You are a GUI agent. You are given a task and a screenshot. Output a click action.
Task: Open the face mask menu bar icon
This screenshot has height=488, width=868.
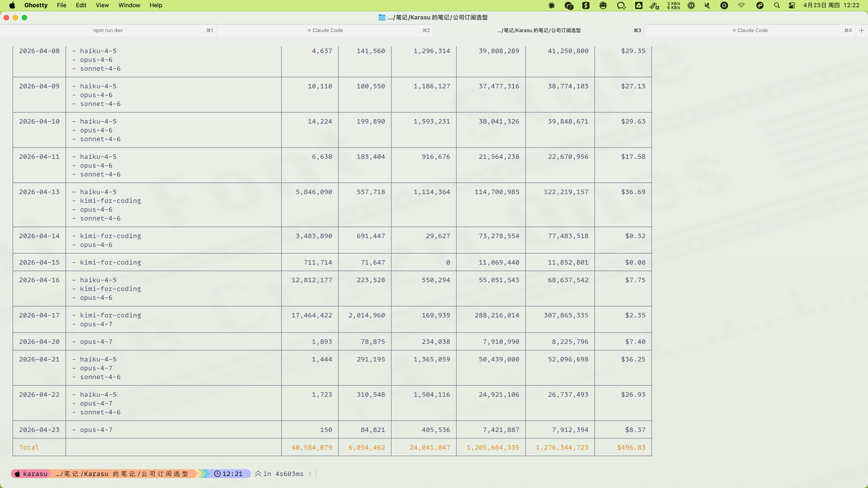pyautogui.click(x=603, y=5)
